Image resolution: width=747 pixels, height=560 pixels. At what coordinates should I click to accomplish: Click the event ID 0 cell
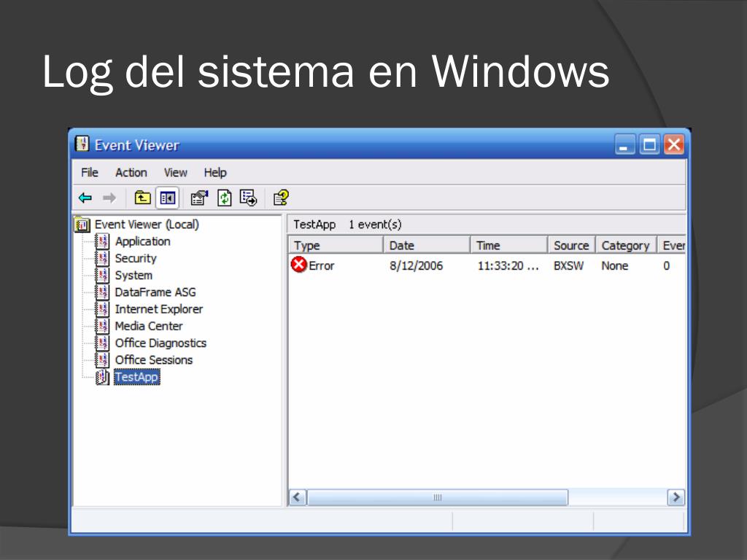coord(667,265)
